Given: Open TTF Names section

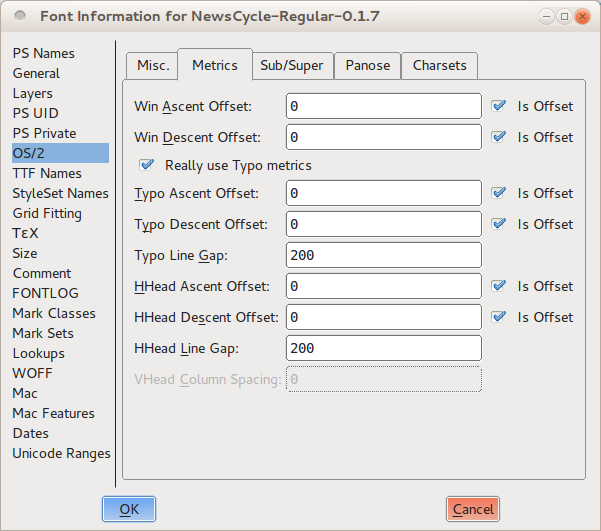Looking at the screenshot, I should (x=47, y=173).
